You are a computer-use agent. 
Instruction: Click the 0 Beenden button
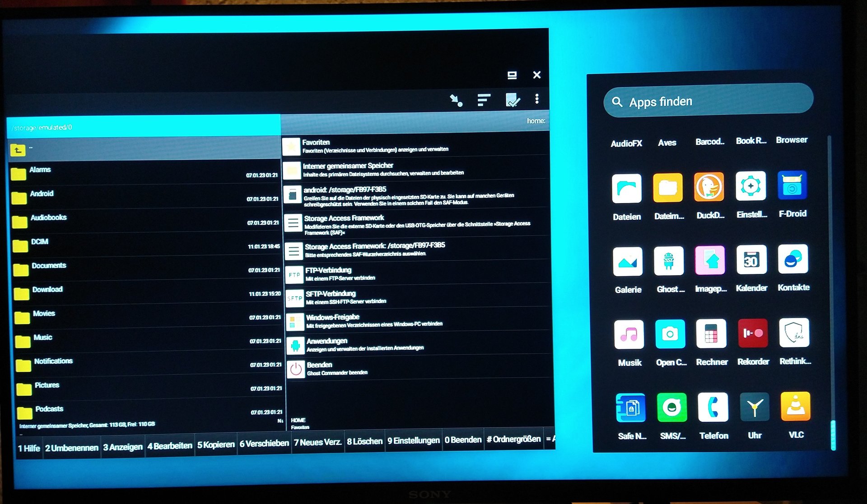463,439
